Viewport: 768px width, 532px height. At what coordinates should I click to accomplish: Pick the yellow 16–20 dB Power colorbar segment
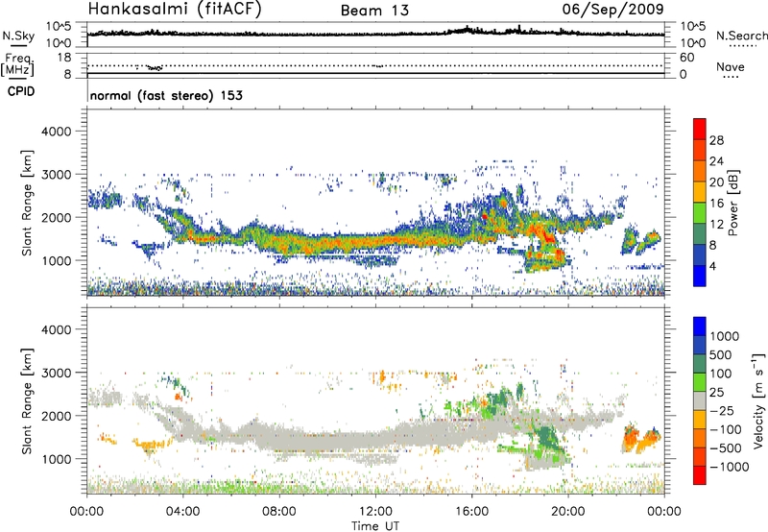tap(700, 192)
